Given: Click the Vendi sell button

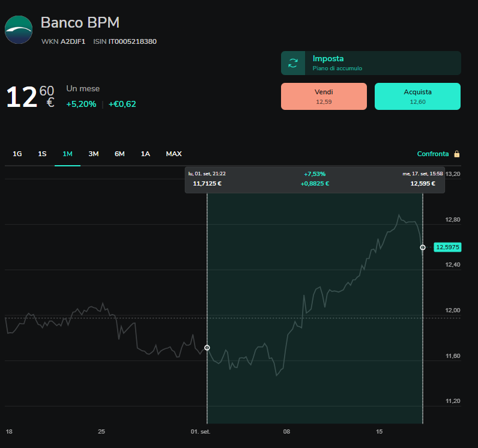Looking at the screenshot, I should (x=324, y=96).
